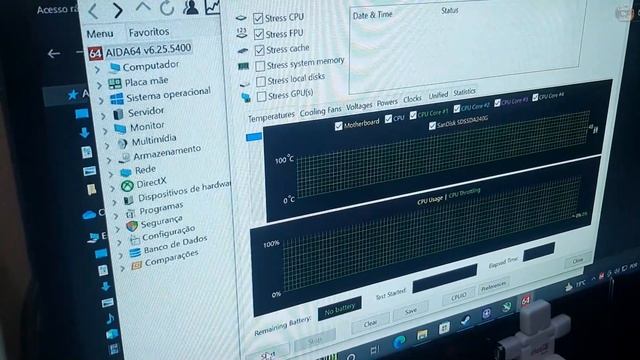This screenshot has height=360, width=640.
Task: Click the Date & Time column header
Action: coord(372,15)
